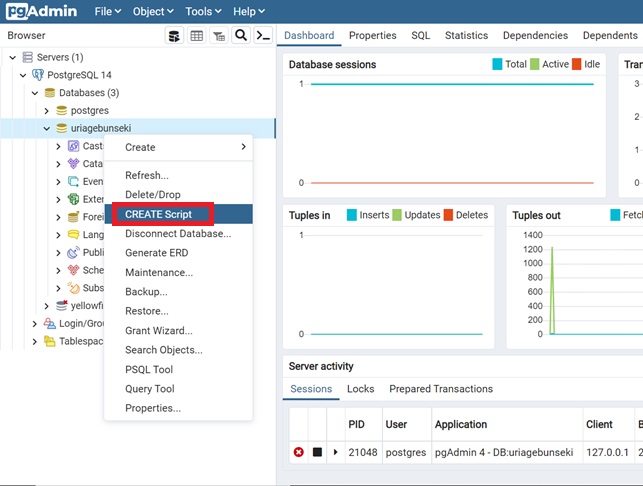Expand the Login/Group Roles node
The image size is (643, 486).
pyautogui.click(x=35, y=324)
